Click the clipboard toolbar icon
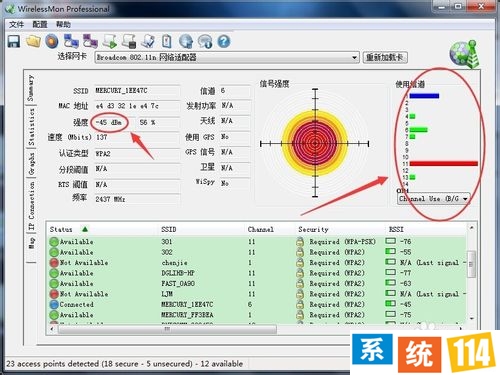Viewport: 500px width, 375px height. click(167, 41)
